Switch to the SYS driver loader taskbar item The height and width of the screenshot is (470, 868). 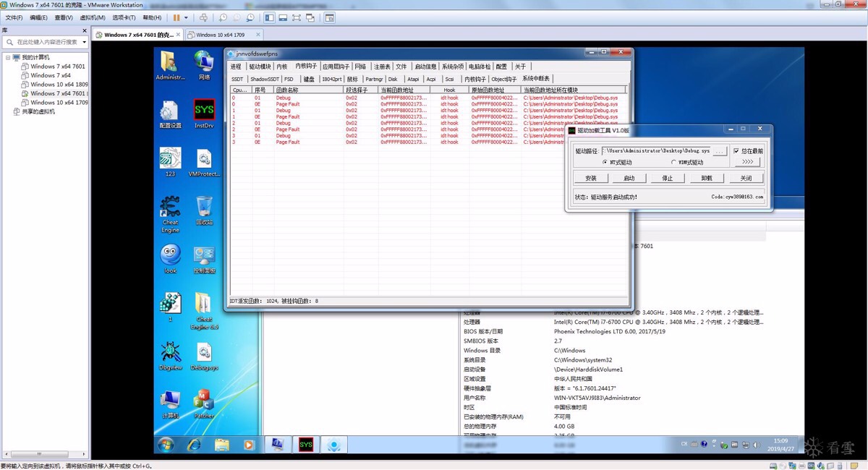coord(306,445)
